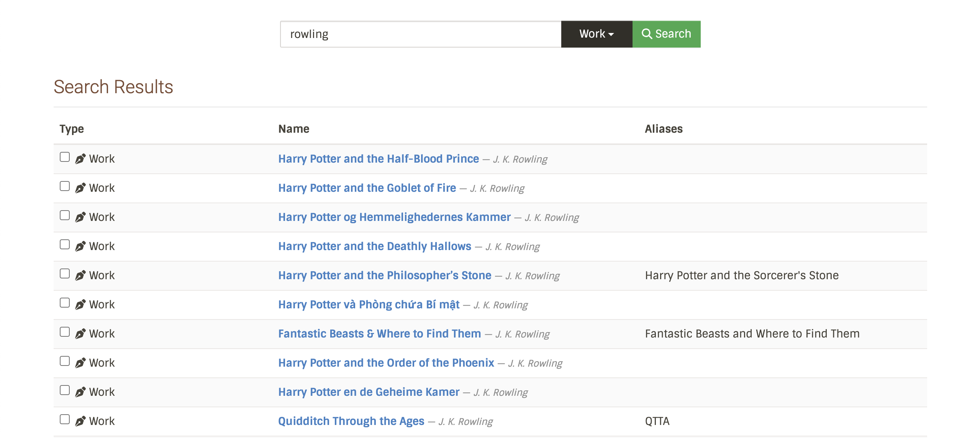Click the pen icon in the Order of the Phoenix row
The width and height of the screenshot is (980, 438).
tap(80, 363)
